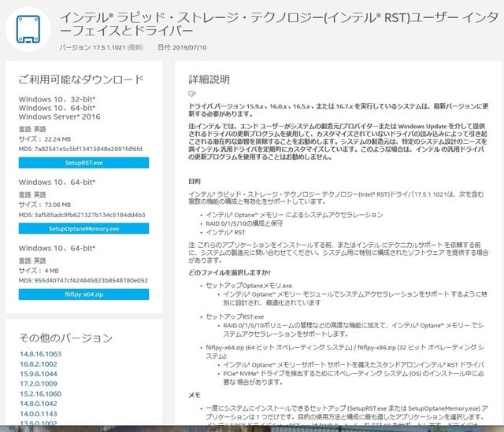The image size is (504, 432).
Task: Click the size text 73.06 MB
Action: pos(57,205)
